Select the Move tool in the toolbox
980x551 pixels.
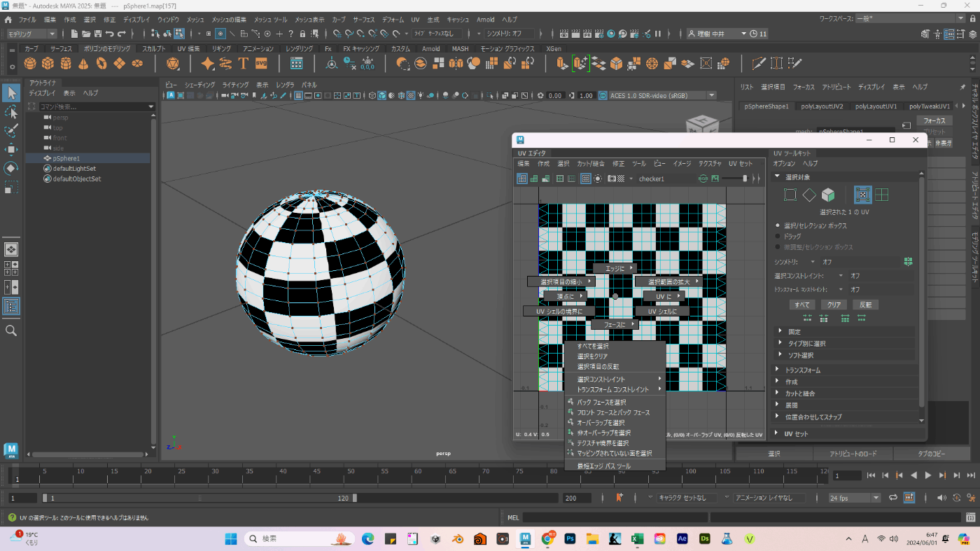(x=11, y=150)
